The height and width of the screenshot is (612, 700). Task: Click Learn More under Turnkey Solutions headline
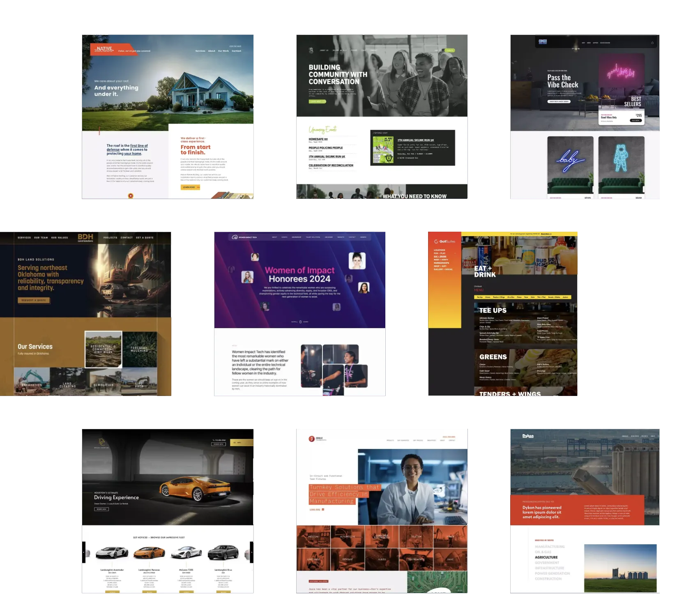(x=315, y=509)
